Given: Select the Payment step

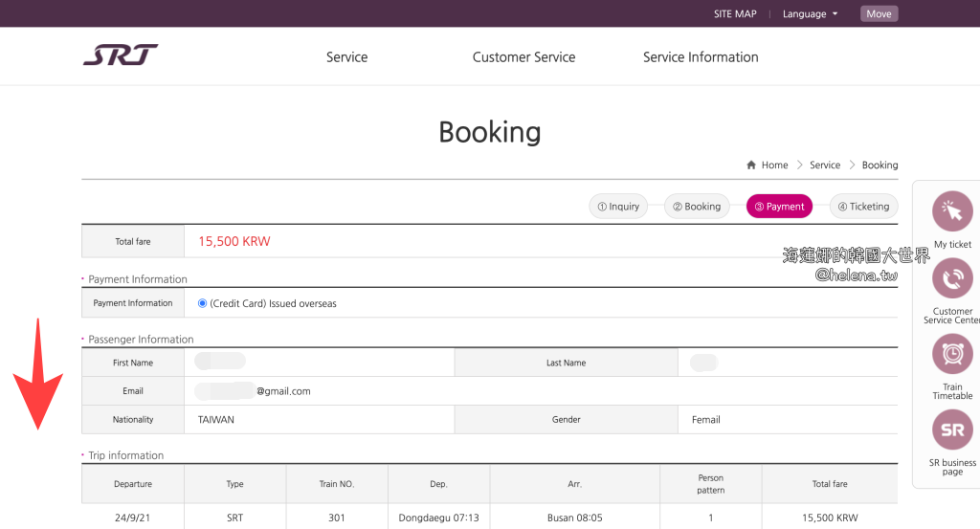Looking at the screenshot, I should click(779, 207).
